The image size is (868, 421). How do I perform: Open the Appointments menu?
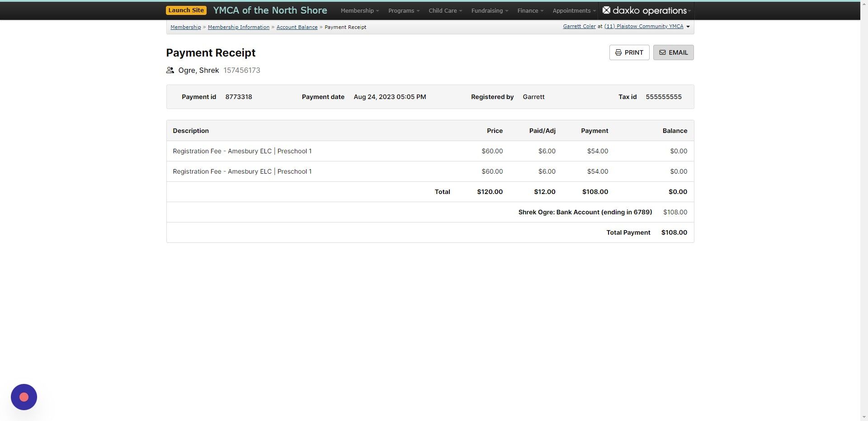tap(574, 11)
